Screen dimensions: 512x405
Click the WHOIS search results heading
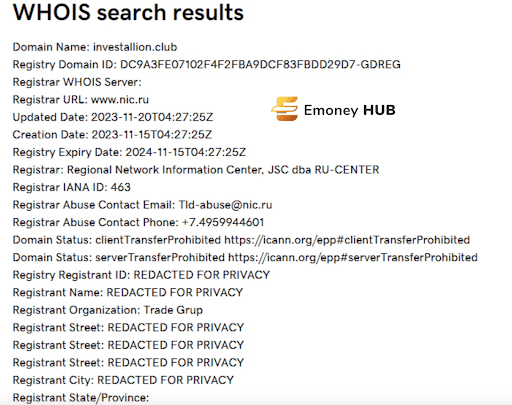(128, 12)
